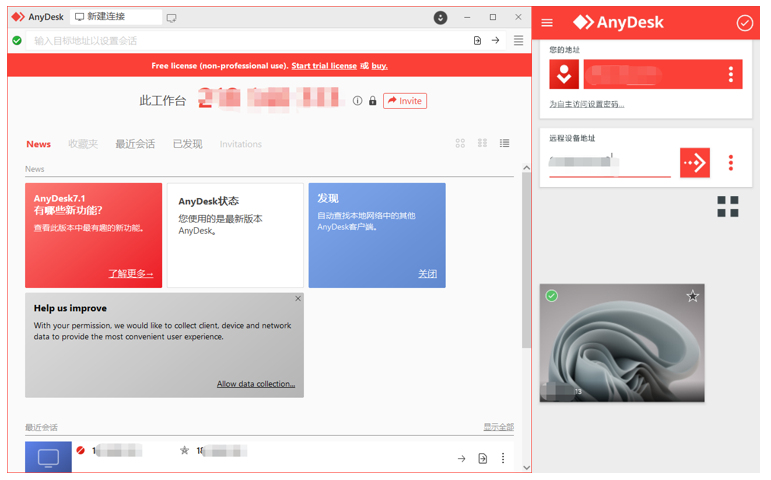Image resolution: width=771 pixels, height=480 pixels.
Task: Click the 显示全部 link
Action: (499, 427)
